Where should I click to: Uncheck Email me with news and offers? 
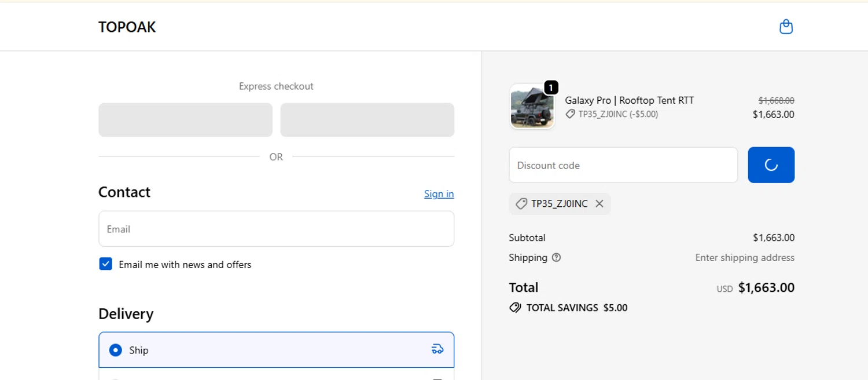[x=105, y=264]
